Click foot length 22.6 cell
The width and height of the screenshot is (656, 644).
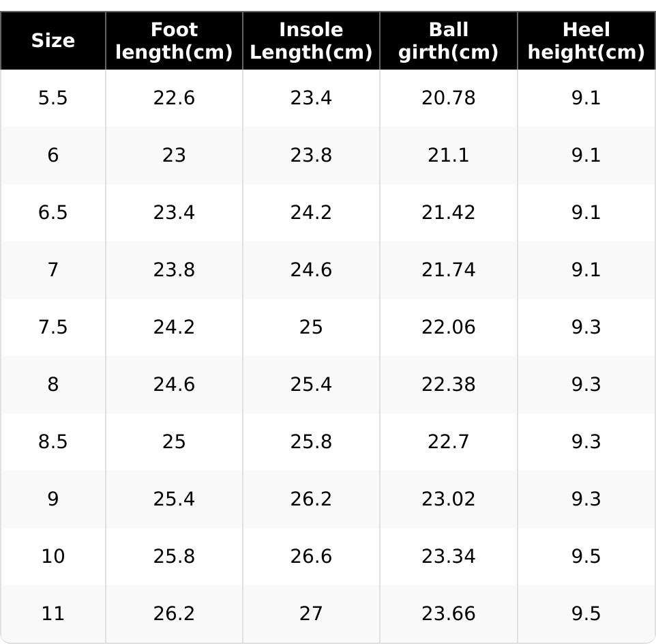point(174,98)
